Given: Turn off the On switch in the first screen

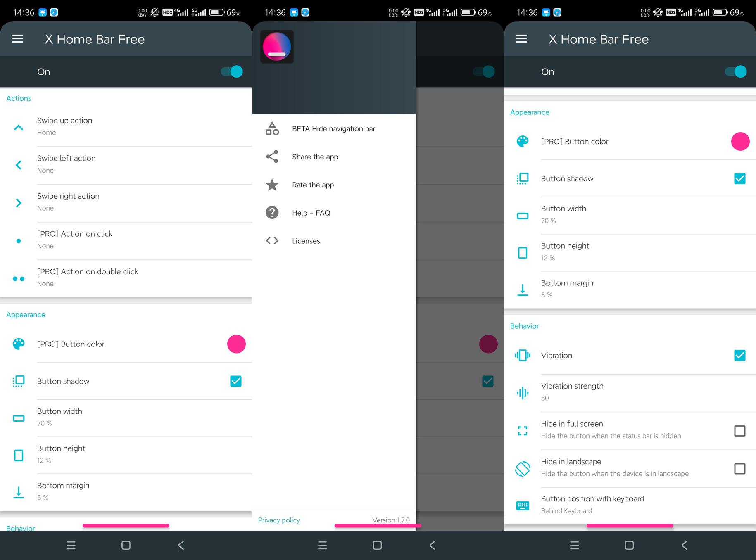Looking at the screenshot, I should click(x=232, y=71).
